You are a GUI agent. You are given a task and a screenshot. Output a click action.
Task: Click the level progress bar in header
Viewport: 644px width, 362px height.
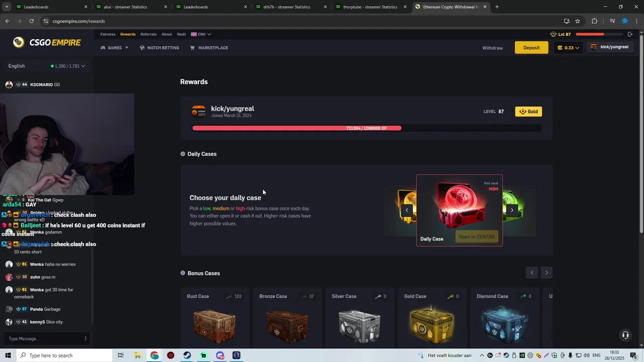[x=598, y=34]
